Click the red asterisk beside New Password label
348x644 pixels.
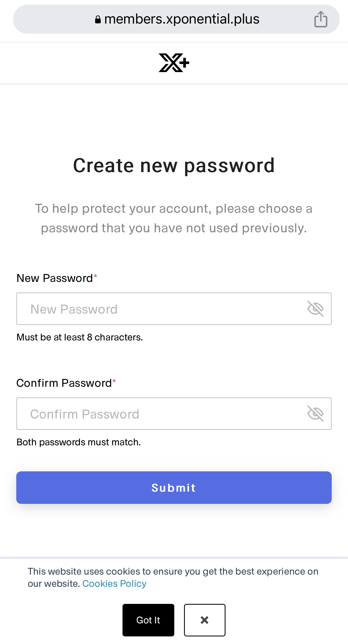tap(95, 276)
